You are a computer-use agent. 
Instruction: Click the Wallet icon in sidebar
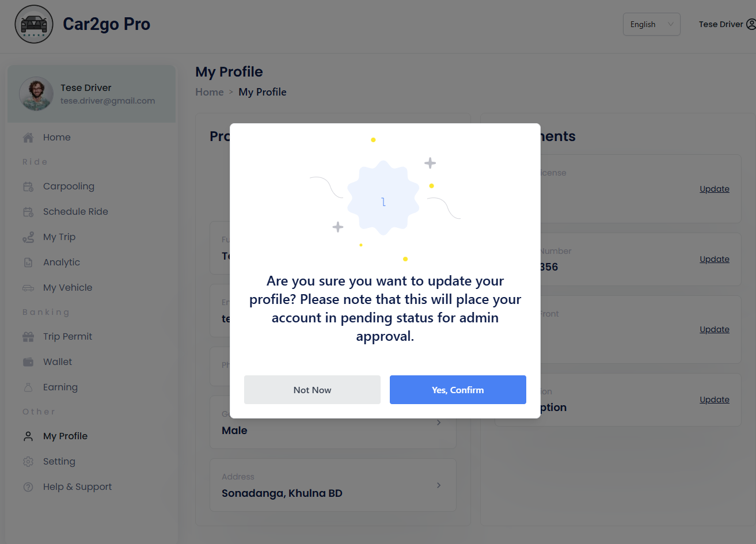[x=28, y=362]
